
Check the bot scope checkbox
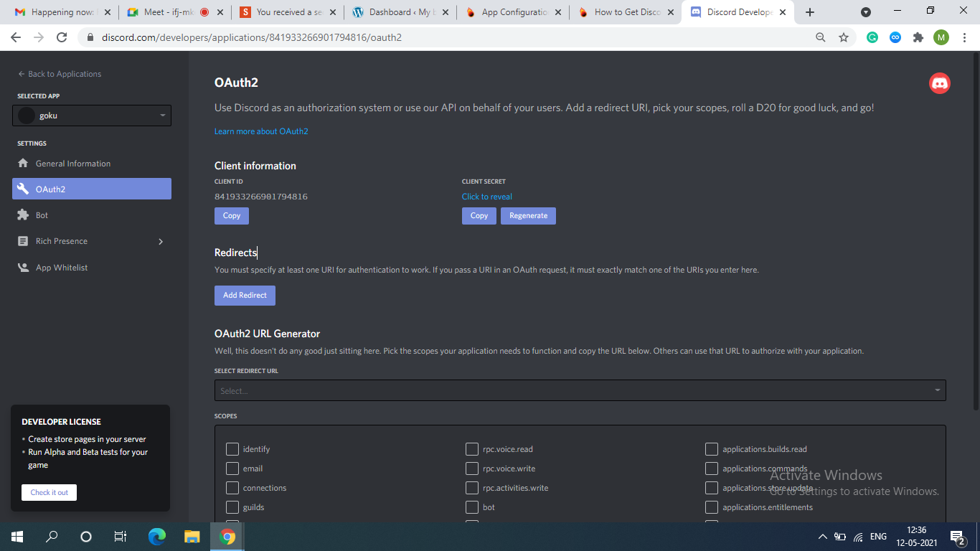(472, 507)
